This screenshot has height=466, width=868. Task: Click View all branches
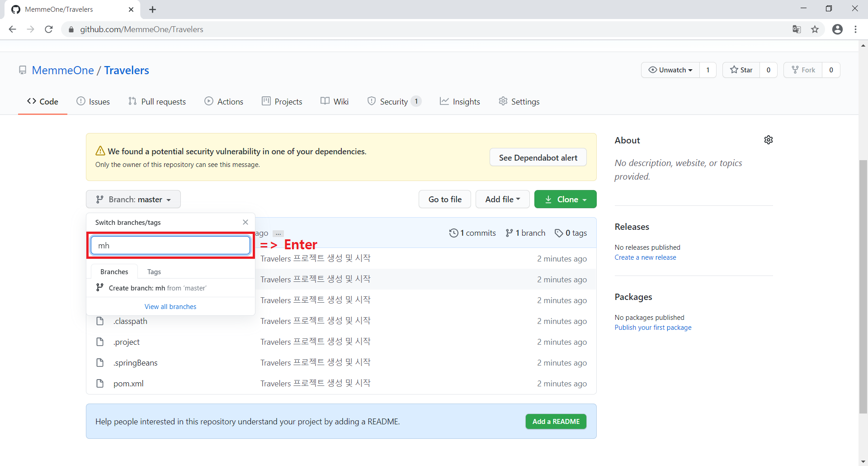pyautogui.click(x=170, y=307)
